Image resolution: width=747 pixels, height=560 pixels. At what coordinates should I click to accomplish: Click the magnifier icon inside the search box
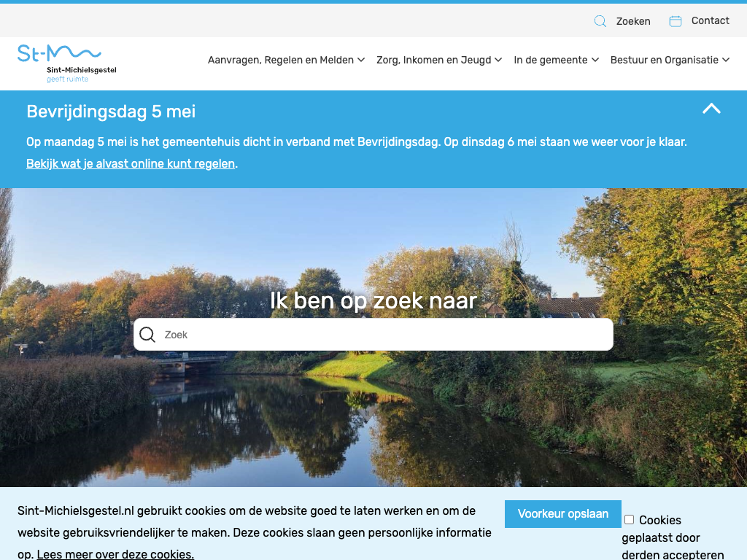(147, 335)
